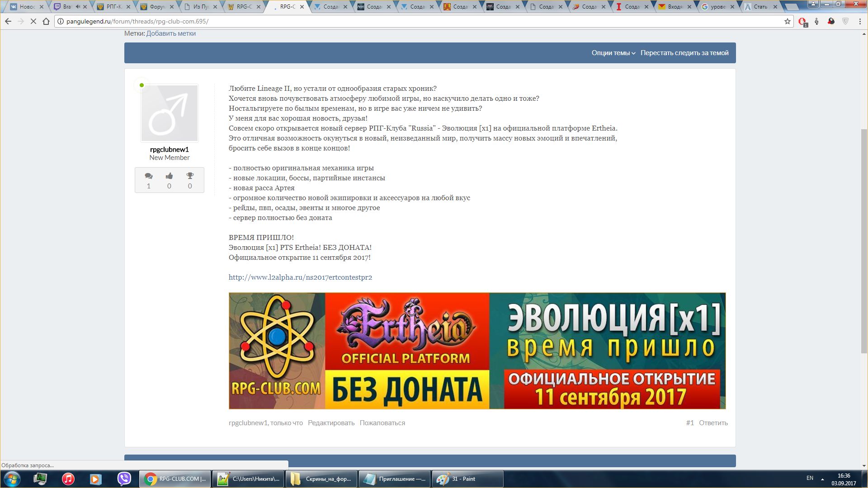Viewport: 868px width, 488px height.
Task: Click the rpgclubnew1 post author footer link
Action: pos(248,423)
